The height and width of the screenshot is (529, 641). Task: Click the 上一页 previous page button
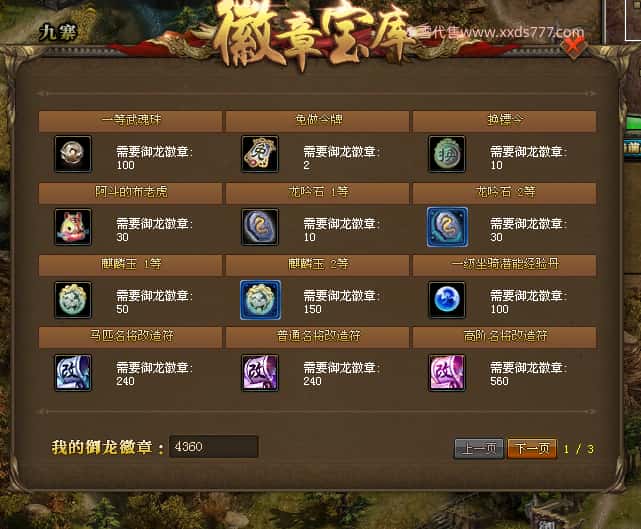[x=479, y=449]
